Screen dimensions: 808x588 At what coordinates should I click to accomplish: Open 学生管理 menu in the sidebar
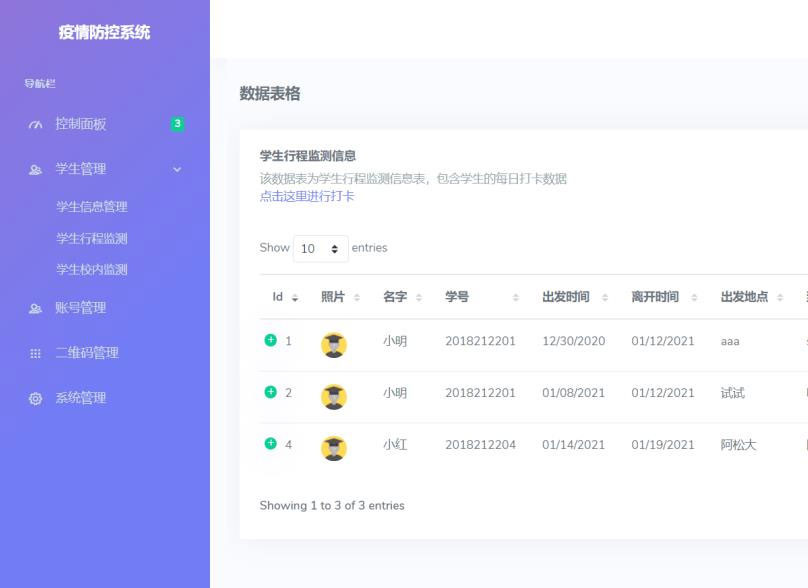81,169
